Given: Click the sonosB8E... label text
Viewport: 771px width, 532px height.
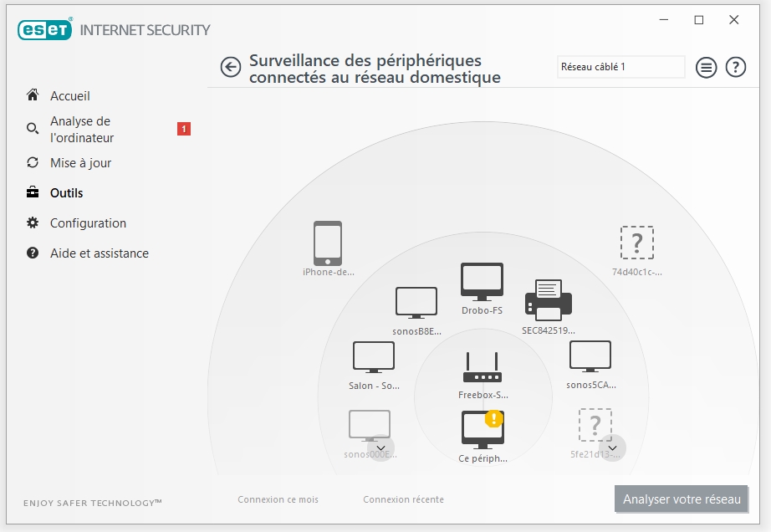Looking at the screenshot, I should pyautogui.click(x=416, y=331).
